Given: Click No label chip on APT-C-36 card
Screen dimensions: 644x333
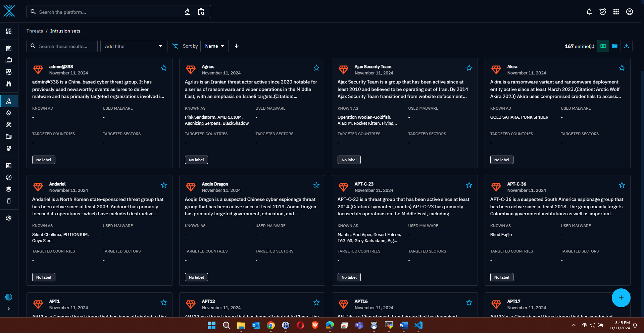Looking at the screenshot, I should point(502,277).
